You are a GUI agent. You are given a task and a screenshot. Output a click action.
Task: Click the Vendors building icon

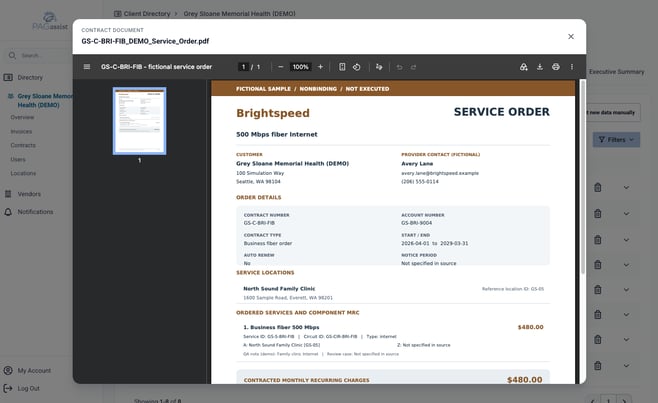[8, 194]
